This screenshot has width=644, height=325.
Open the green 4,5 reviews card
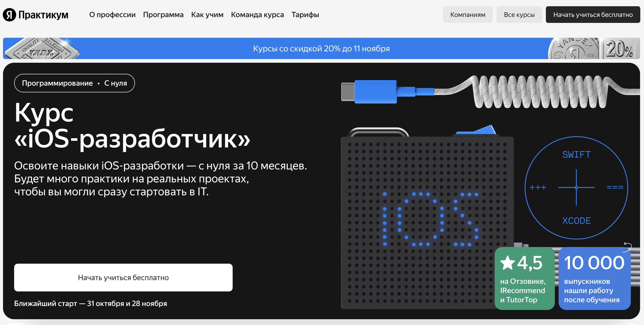[525, 278]
